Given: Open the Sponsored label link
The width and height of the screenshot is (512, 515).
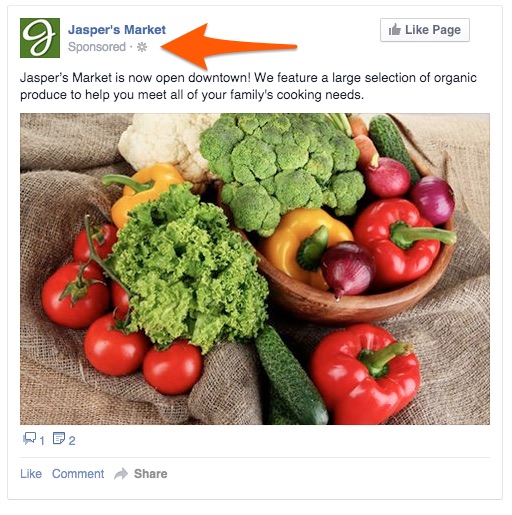Looking at the screenshot, I should (x=97, y=47).
